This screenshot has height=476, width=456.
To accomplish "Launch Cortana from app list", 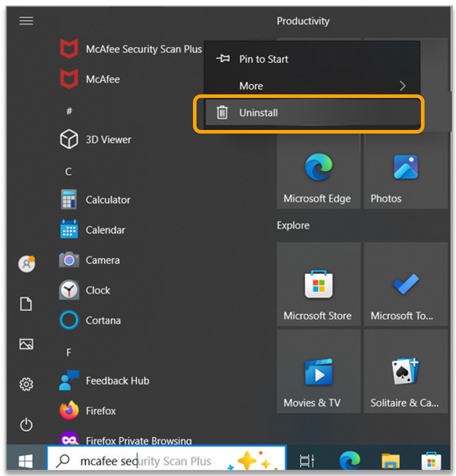I will pos(102,320).
